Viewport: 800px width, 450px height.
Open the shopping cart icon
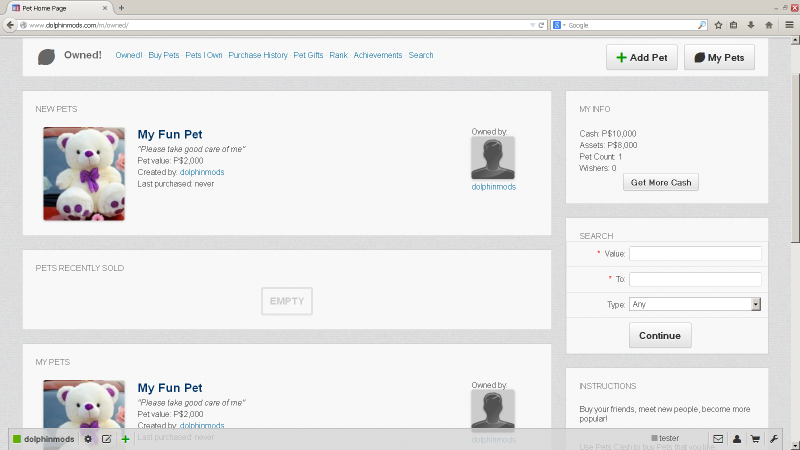(x=756, y=439)
